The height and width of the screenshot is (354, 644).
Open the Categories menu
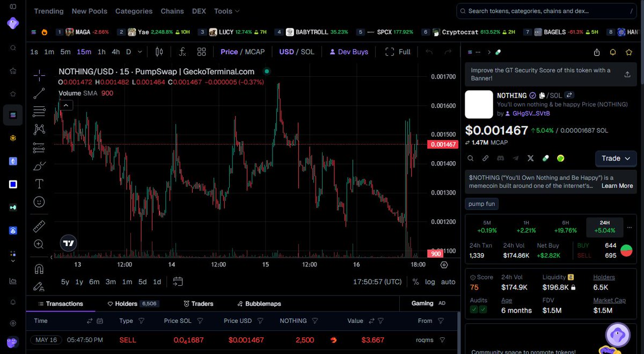pos(134,11)
